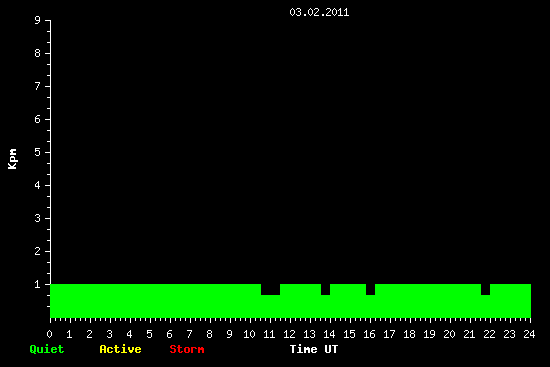Image resolution: width=550 pixels, height=367 pixels.
Task: Click the 03.02.2011 date title
Action: pos(319,12)
